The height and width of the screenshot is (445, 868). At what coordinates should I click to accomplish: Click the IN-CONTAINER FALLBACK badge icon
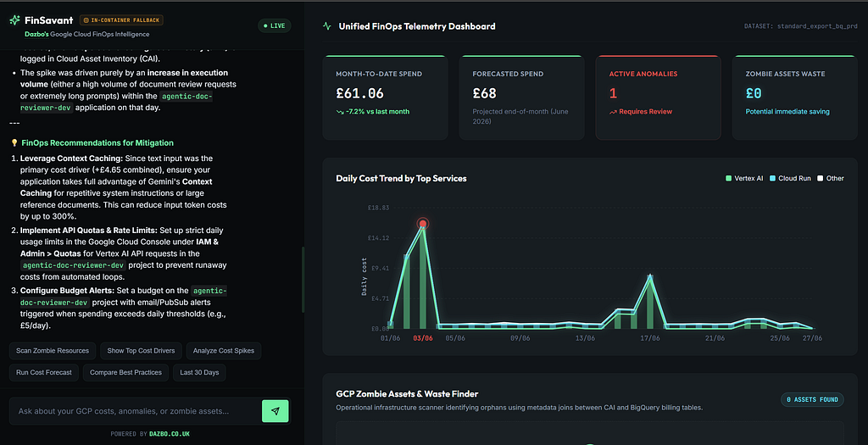[86, 20]
